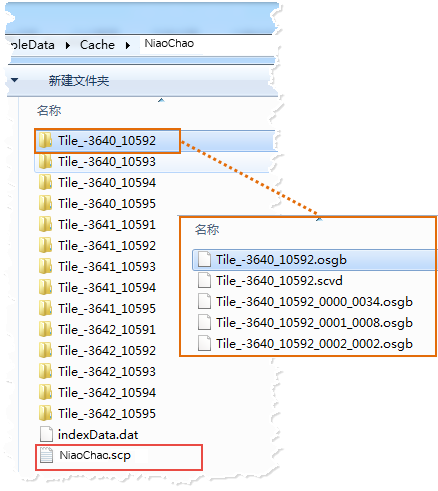Image resolution: width=438 pixels, height=491 pixels.
Task: Open the Tile_-3640_10593 folder
Action: [97, 162]
